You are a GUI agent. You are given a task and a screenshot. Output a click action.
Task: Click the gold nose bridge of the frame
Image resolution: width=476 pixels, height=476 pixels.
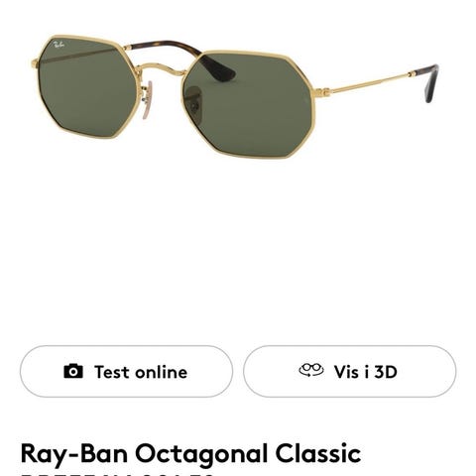162,69
